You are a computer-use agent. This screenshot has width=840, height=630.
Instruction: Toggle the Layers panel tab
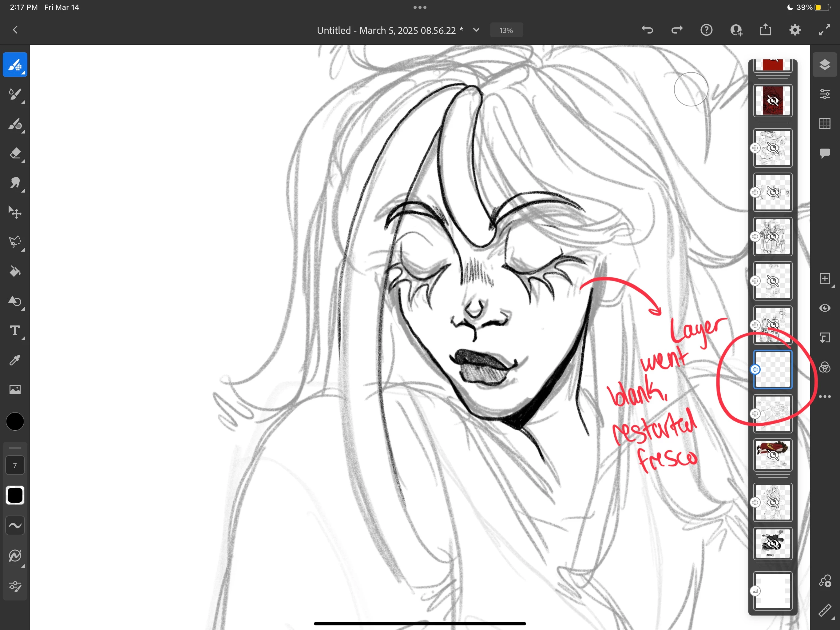tap(824, 65)
